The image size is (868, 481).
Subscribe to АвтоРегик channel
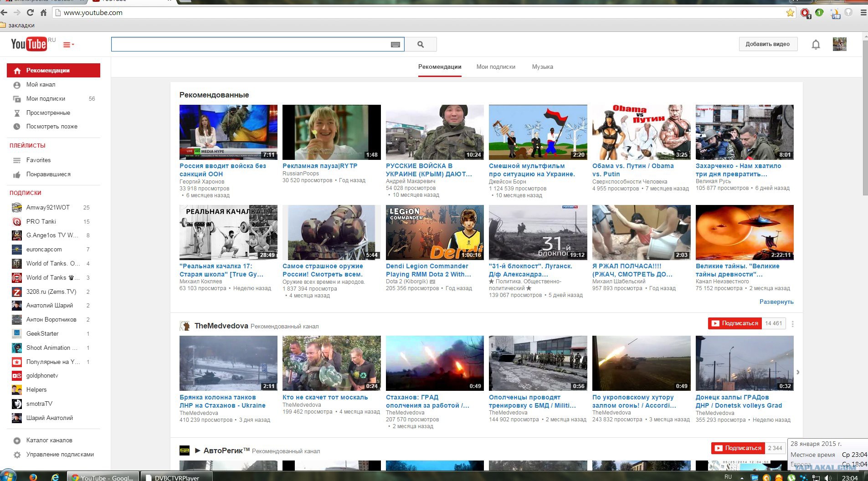[738, 448]
